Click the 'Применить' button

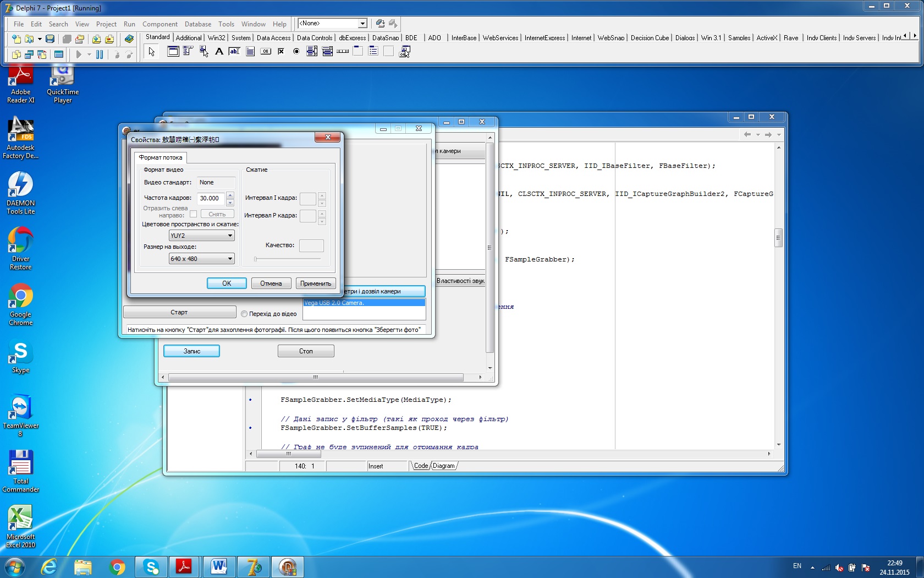pyautogui.click(x=316, y=283)
